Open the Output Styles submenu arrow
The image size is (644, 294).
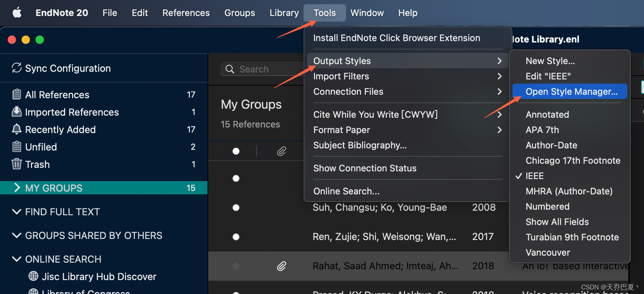500,61
